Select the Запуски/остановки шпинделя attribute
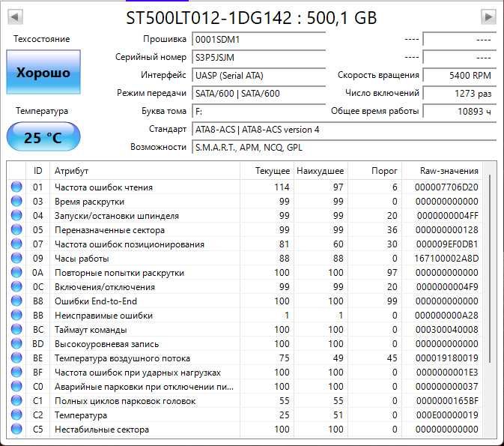 tap(117, 216)
